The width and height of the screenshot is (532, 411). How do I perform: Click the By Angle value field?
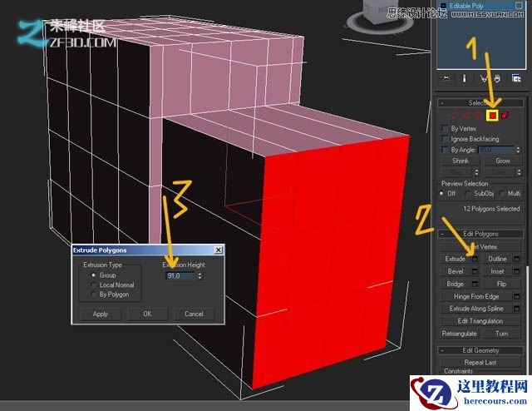point(496,150)
